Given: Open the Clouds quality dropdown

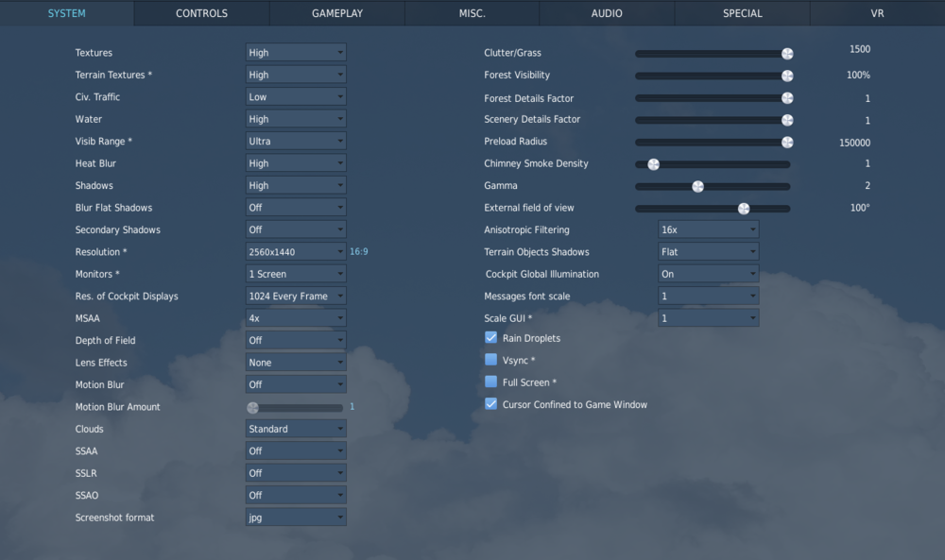Looking at the screenshot, I should tap(296, 428).
